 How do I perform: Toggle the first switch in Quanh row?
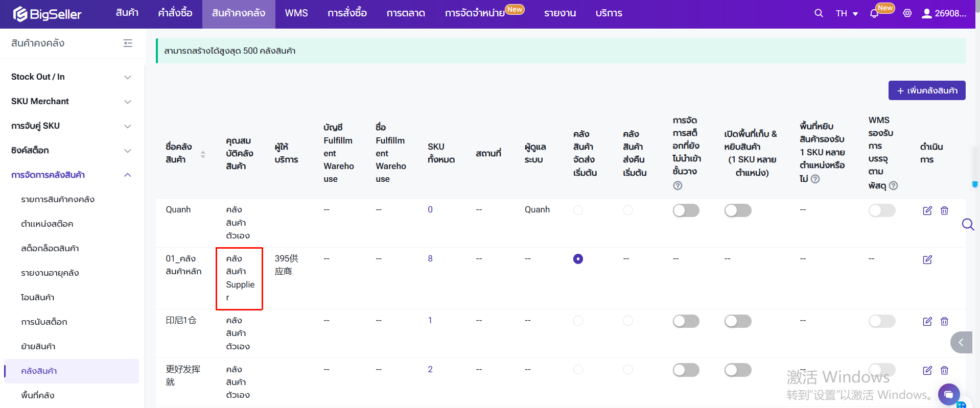pyautogui.click(x=686, y=210)
